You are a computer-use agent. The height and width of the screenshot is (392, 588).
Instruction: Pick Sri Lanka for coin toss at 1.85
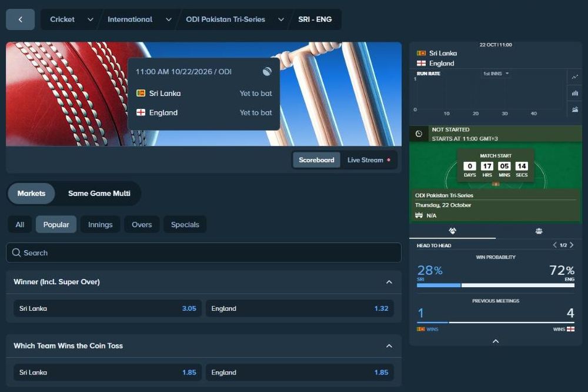pyautogui.click(x=108, y=373)
